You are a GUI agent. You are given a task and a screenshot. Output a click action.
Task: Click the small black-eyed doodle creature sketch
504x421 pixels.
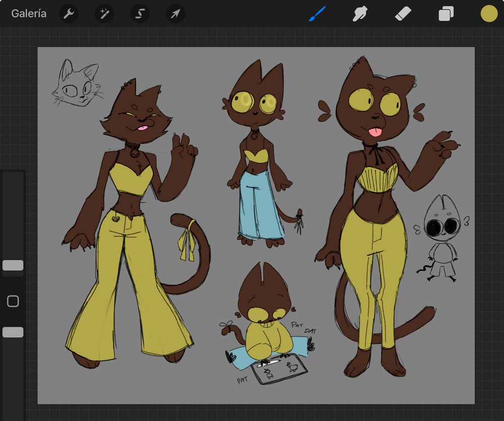(443, 238)
